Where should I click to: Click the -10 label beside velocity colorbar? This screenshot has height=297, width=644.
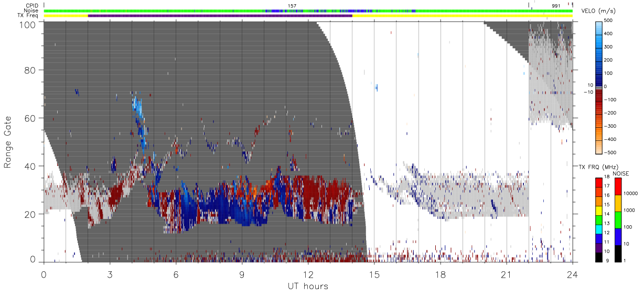pos(587,92)
